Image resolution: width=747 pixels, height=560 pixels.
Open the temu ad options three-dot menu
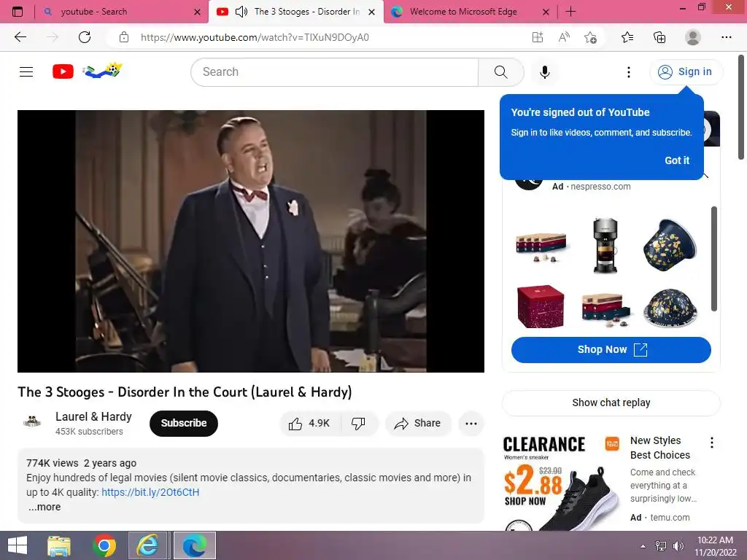pyautogui.click(x=712, y=443)
